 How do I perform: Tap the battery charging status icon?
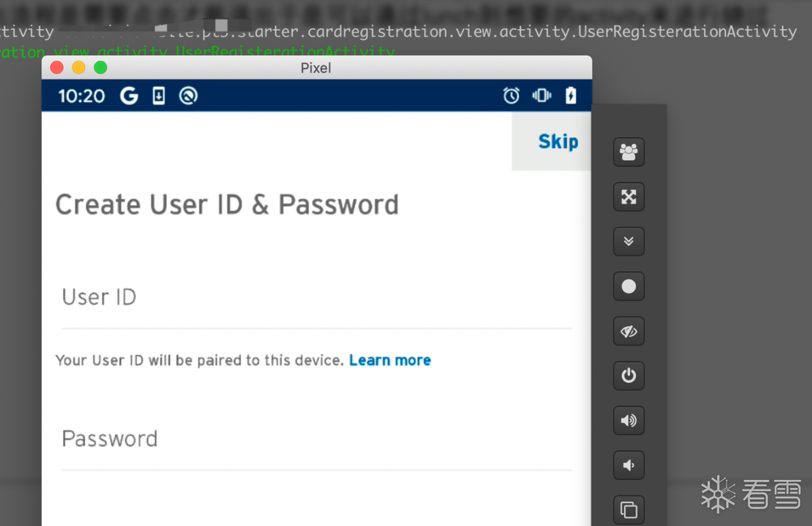point(571,95)
